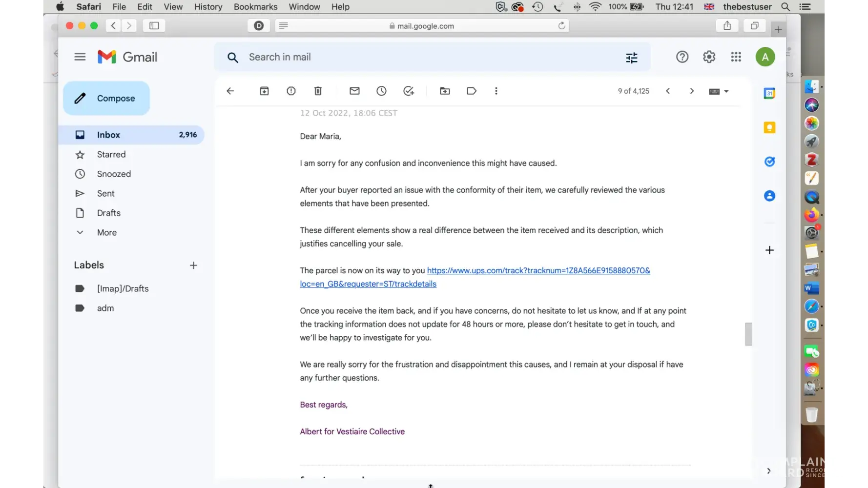
Task: Delete this email with trash icon
Action: 318,91
